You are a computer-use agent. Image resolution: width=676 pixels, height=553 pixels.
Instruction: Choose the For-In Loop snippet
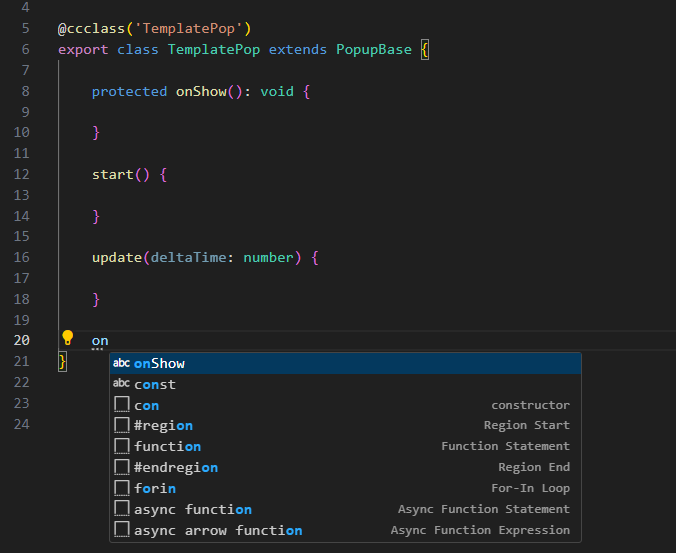click(x=155, y=488)
